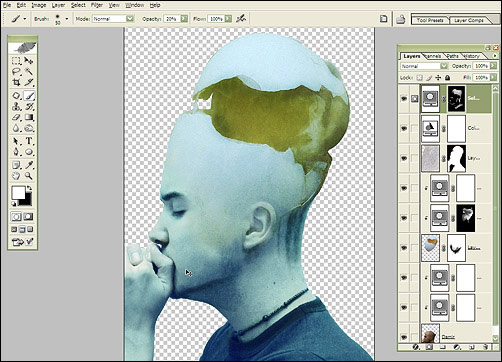502x362 pixels.
Task: Reset default foreground and background colors
Action: pyautogui.click(x=14, y=204)
